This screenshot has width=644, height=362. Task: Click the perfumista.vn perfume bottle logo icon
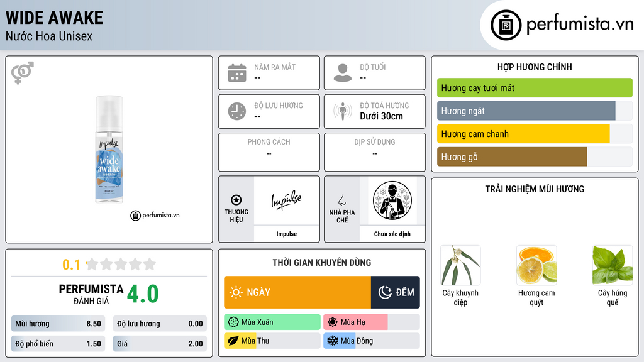506,25
